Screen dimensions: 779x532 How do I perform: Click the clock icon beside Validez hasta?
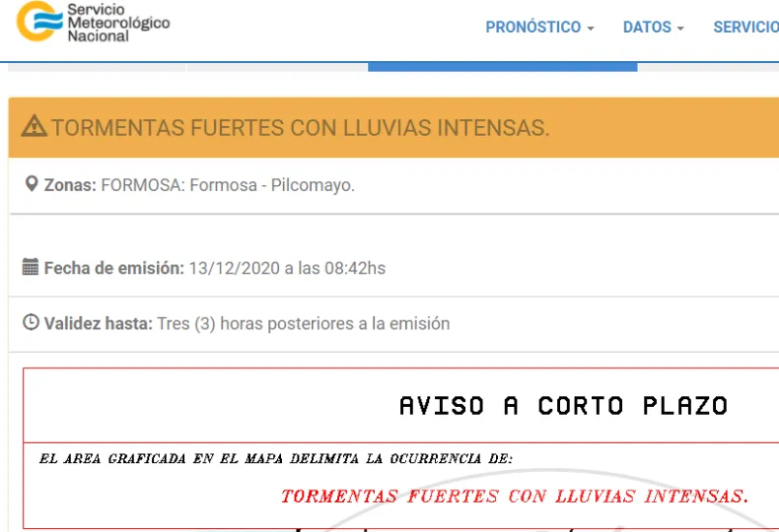click(31, 322)
